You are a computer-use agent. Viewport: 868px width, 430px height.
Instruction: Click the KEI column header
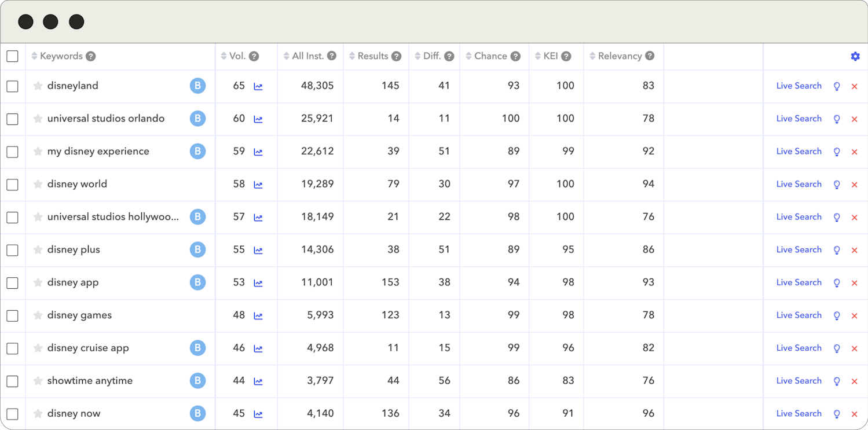coord(550,56)
